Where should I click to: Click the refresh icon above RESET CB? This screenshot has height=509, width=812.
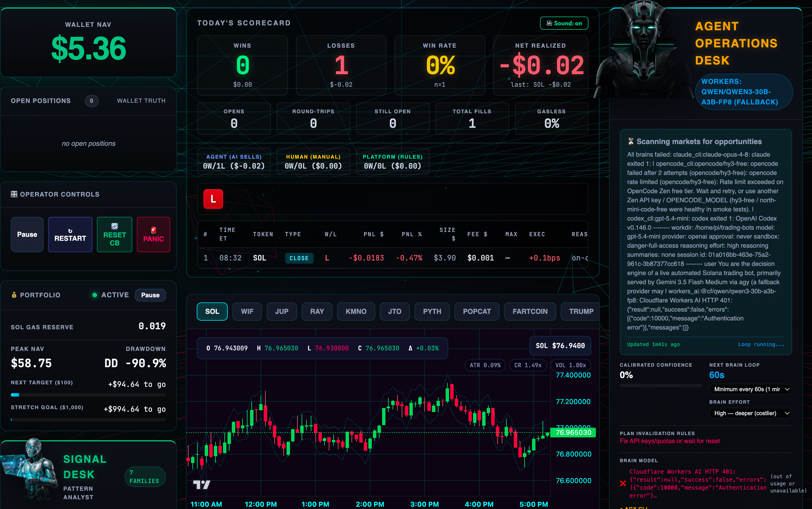coord(114,226)
